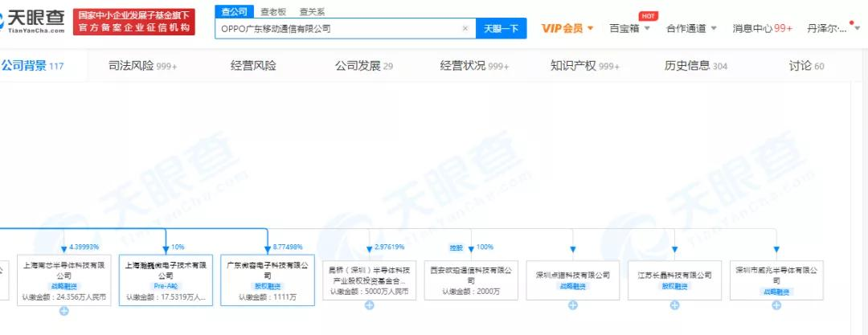Screen dimensions: 868x335
Task: Click 认缴金额：24.356万人民币 text
Action: 63,297
